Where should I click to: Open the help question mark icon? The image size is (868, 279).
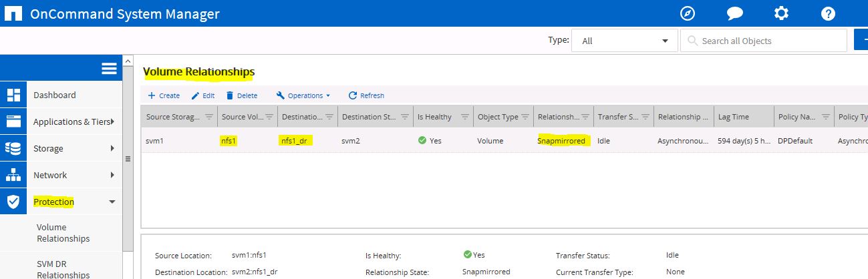[828, 13]
